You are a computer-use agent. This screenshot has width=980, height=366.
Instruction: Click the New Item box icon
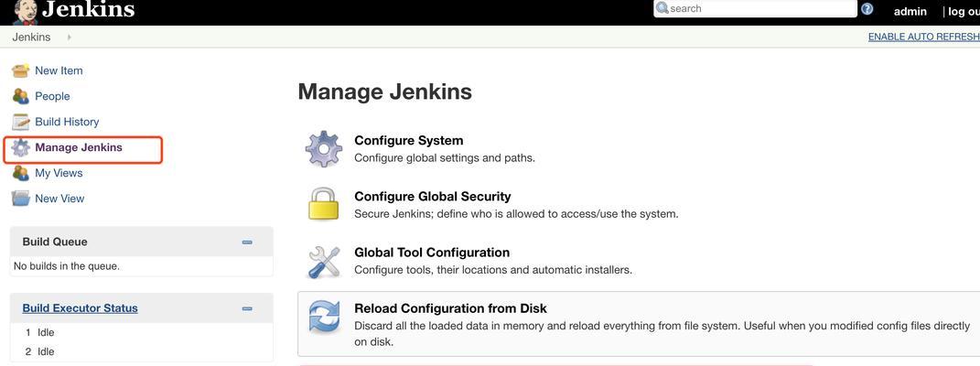point(21,70)
